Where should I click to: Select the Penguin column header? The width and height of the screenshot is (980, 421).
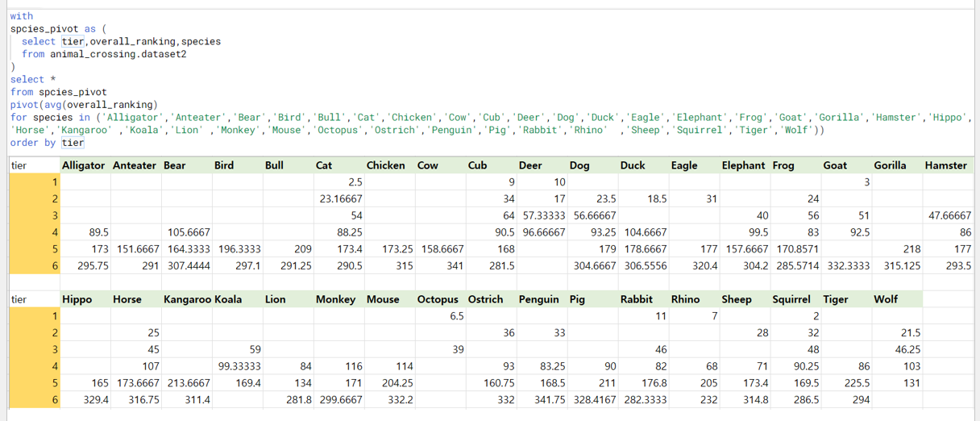coord(540,299)
